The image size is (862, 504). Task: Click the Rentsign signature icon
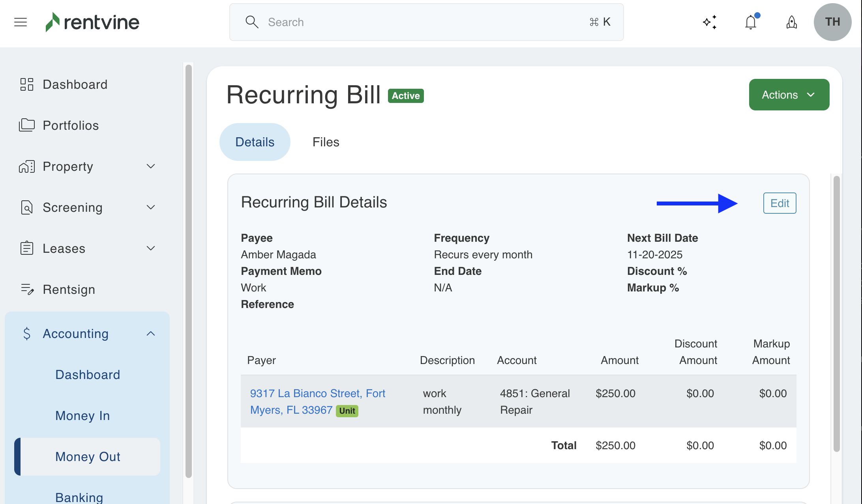pyautogui.click(x=27, y=289)
